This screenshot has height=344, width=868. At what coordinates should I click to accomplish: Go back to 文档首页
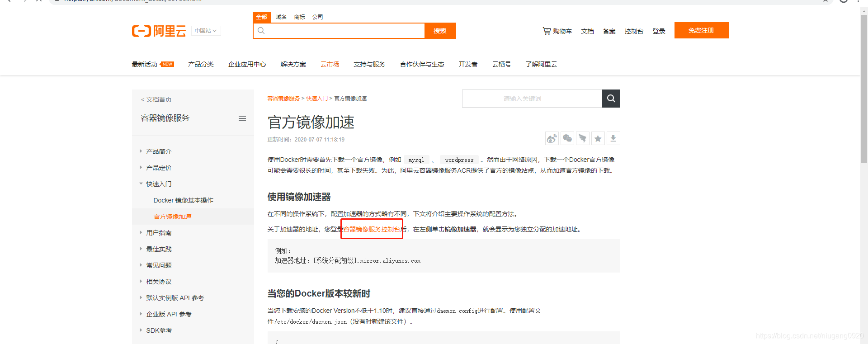coord(156,99)
